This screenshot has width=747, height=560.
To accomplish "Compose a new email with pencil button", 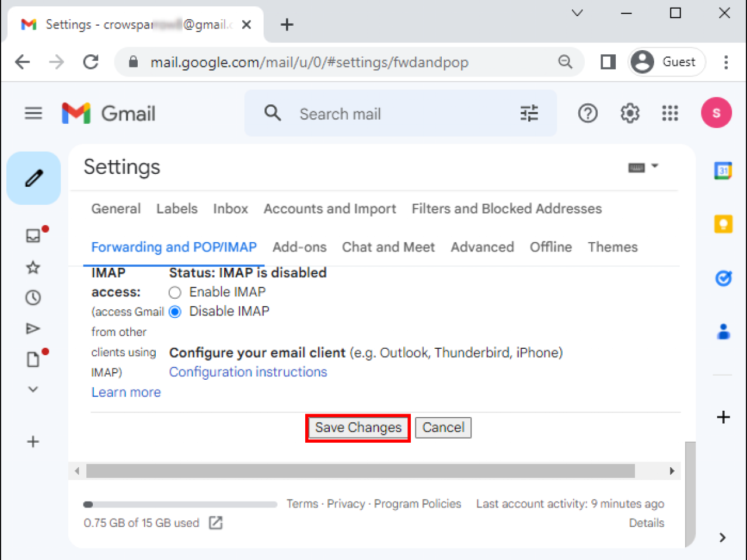I will pyautogui.click(x=34, y=178).
